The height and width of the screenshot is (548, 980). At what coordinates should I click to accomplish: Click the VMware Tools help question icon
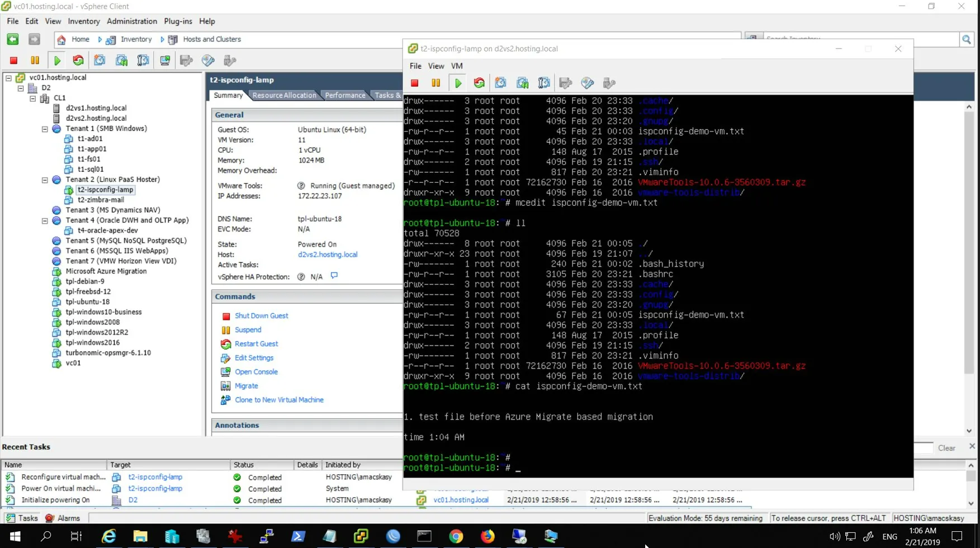[301, 186]
